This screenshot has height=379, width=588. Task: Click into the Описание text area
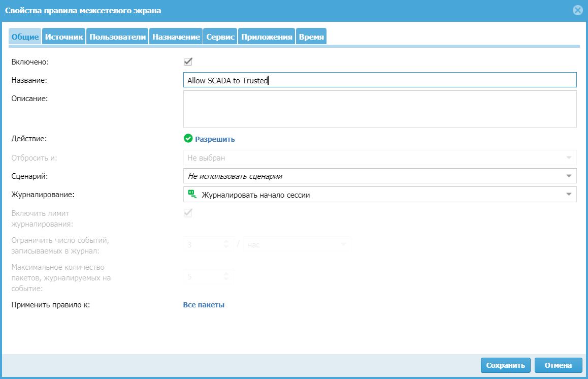pos(379,109)
